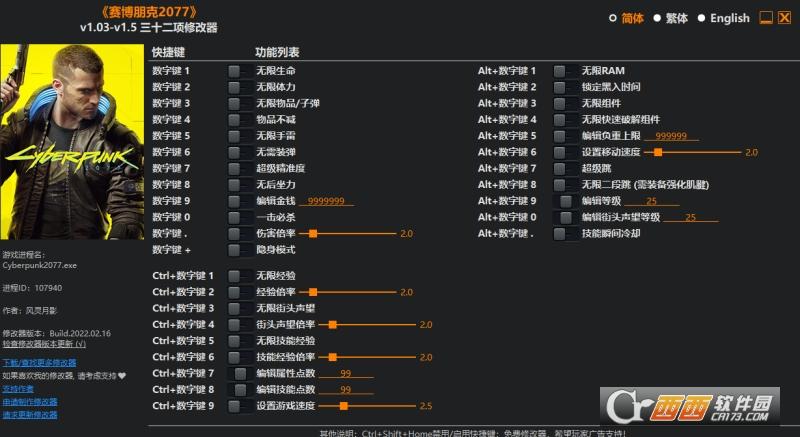Toggle 无限物品/子弹 switch
Viewport: 800px width, 437px height.
coord(239,104)
